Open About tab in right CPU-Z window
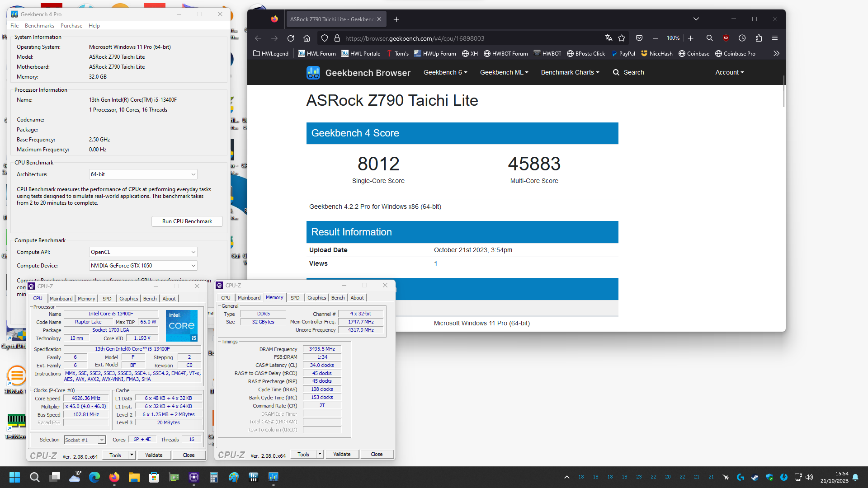 (x=357, y=298)
